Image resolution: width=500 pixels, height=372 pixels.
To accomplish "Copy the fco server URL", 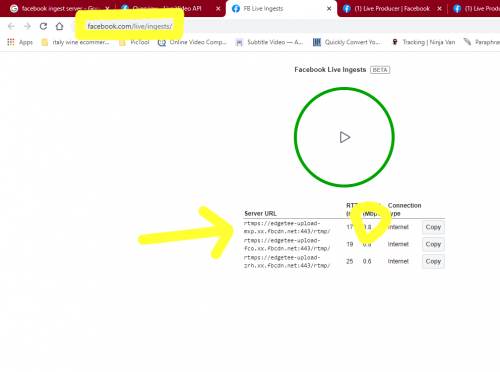I will pos(433,244).
